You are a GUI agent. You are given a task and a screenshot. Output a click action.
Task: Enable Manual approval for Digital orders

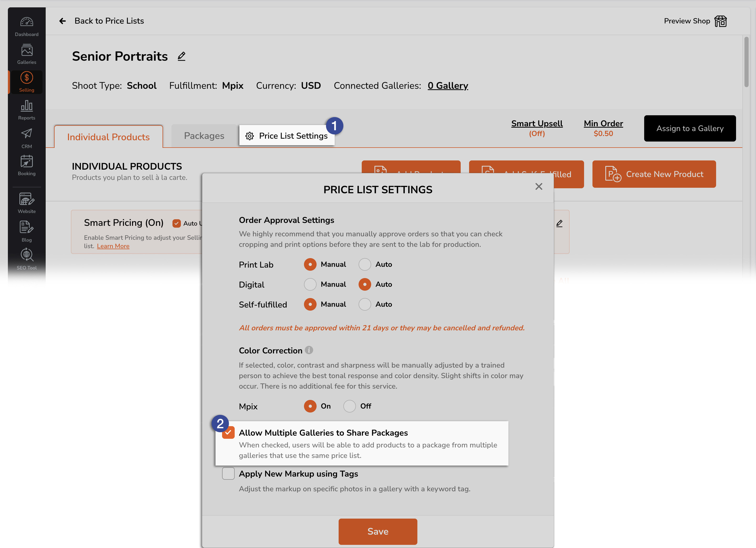[310, 284]
